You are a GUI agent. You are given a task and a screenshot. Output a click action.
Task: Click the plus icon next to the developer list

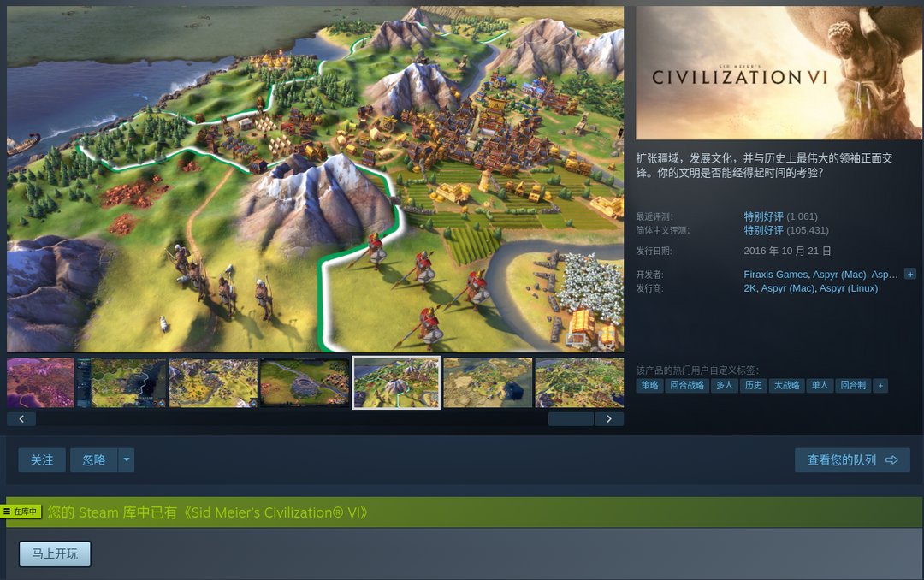909,274
